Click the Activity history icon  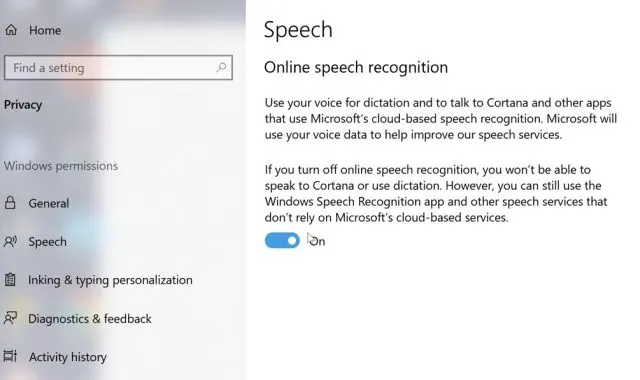[x=10, y=356]
